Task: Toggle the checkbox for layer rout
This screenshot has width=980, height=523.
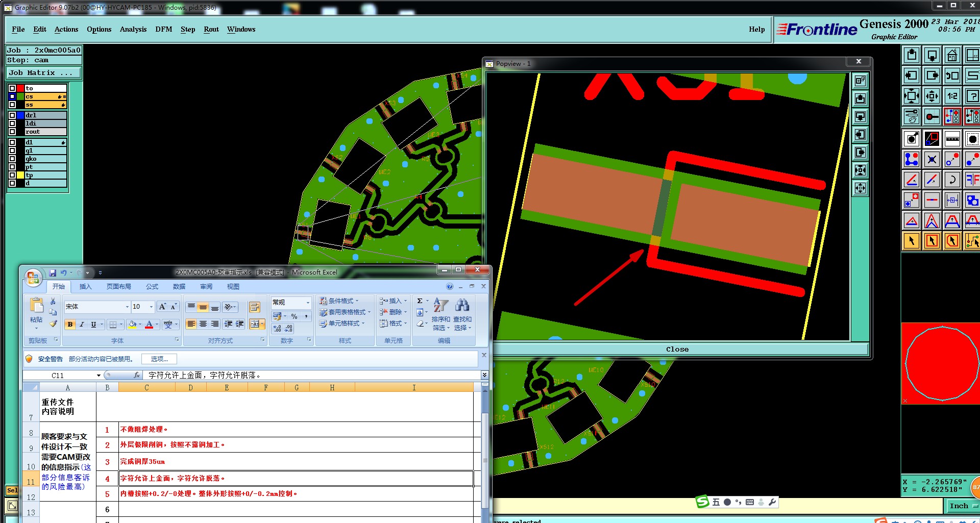Action: tap(12, 132)
